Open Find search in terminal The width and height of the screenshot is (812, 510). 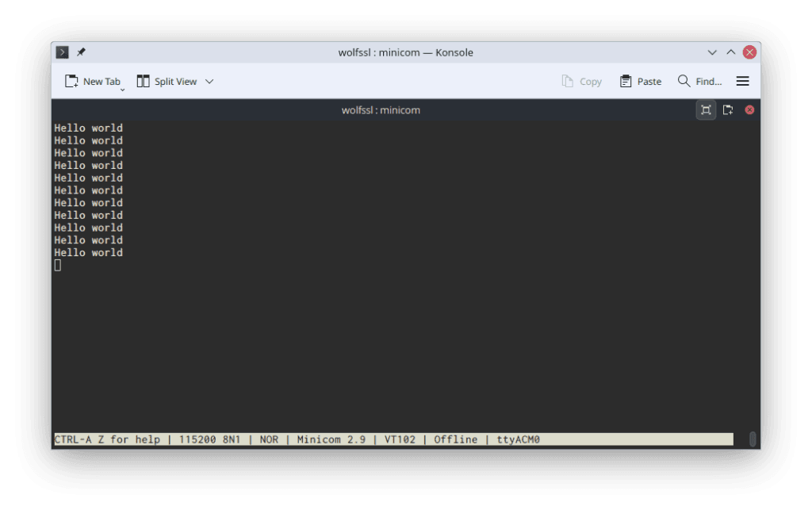point(699,81)
